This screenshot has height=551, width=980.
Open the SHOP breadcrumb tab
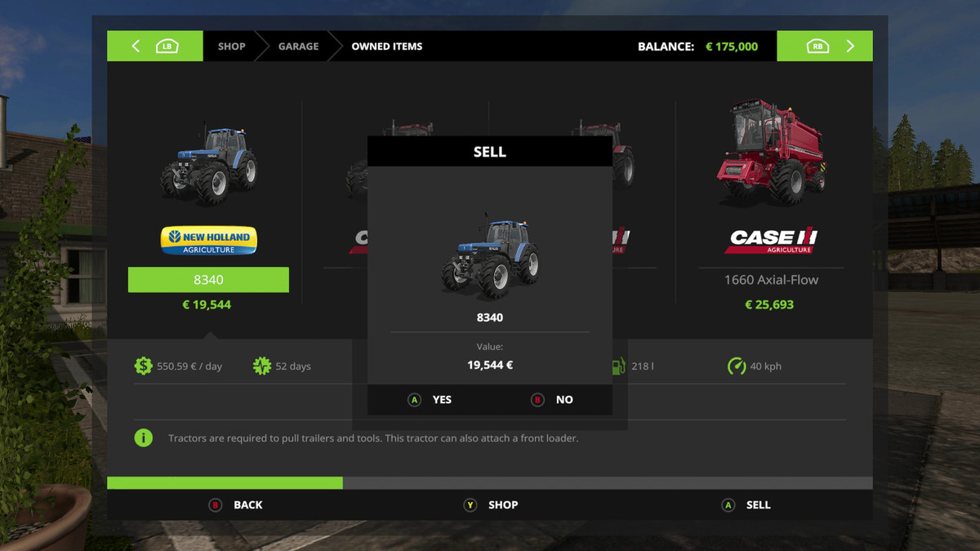point(231,47)
